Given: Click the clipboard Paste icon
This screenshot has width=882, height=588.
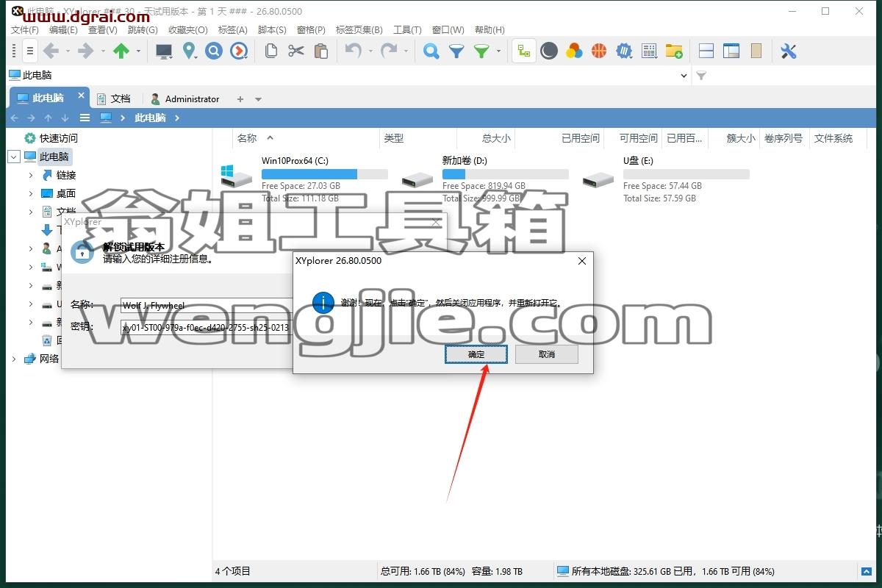Looking at the screenshot, I should tap(321, 51).
